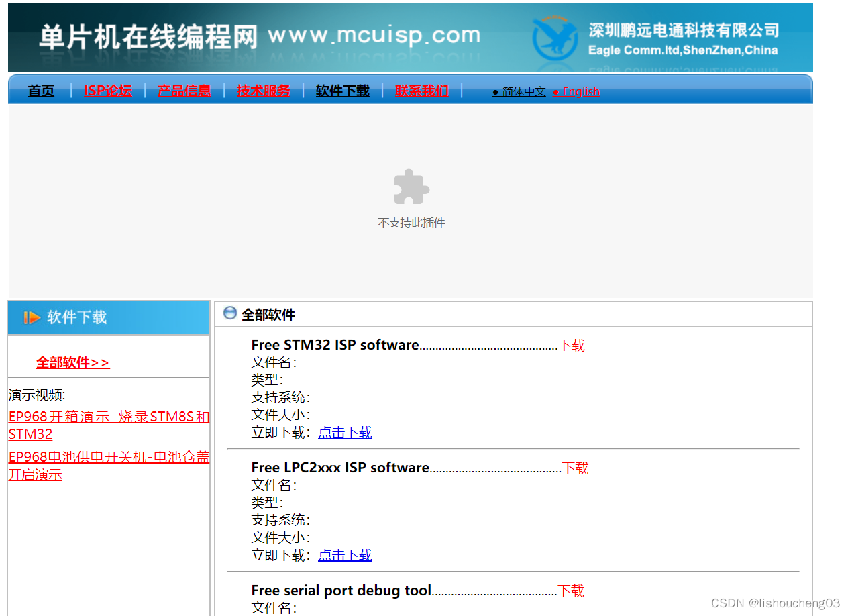Screen dimensions: 850x616
Task: Select the 软件下载 navigation entry
Action: 342,90
